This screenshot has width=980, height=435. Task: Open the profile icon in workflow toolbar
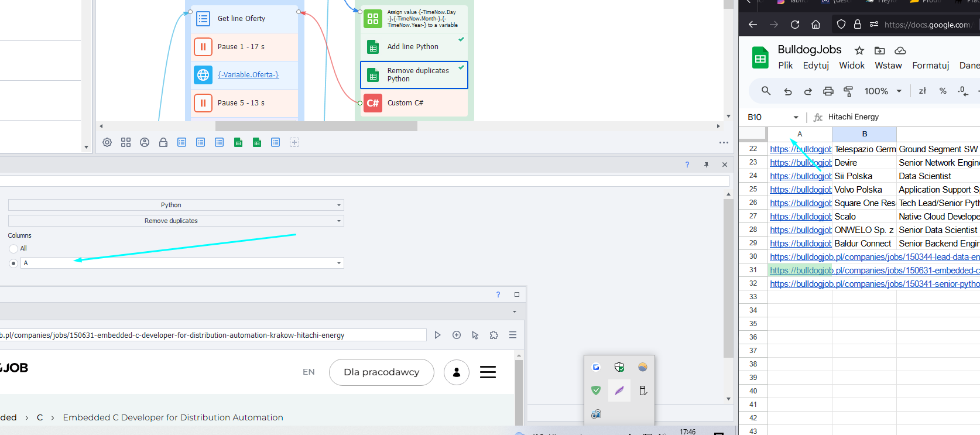point(145,142)
